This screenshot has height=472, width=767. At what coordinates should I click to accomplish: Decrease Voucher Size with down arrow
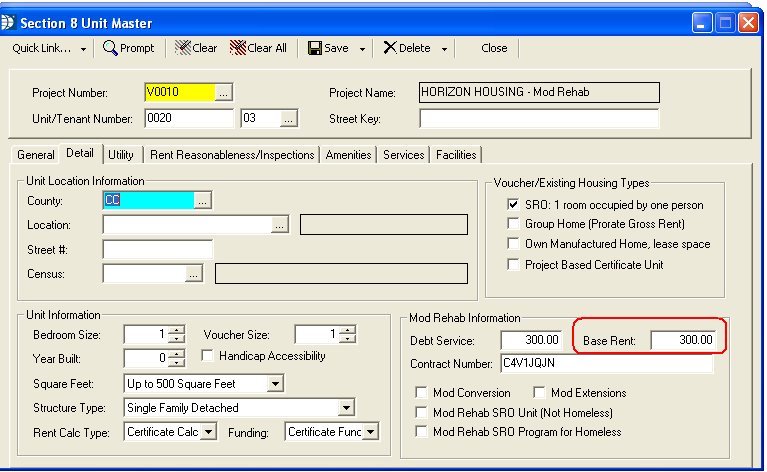pyautogui.click(x=348, y=338)
